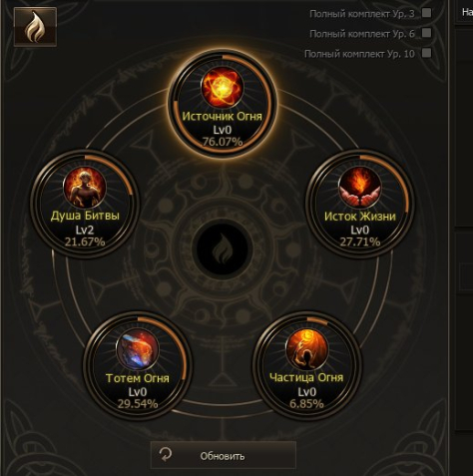The width and height of the screenshot is (473, 476).
Task: Click the flame icon in the top-left corner
Action: point(35,27)
